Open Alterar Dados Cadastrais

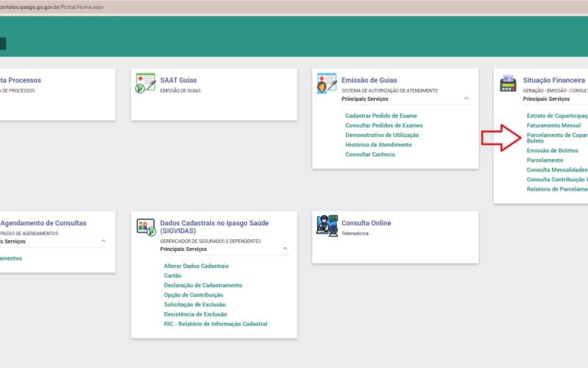click(196, 266)
